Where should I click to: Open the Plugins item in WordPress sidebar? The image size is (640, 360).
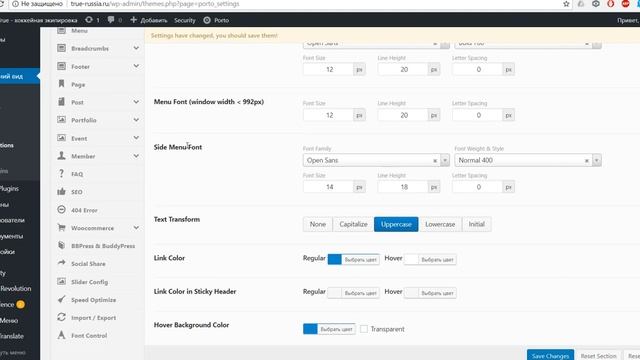[10, 189]
